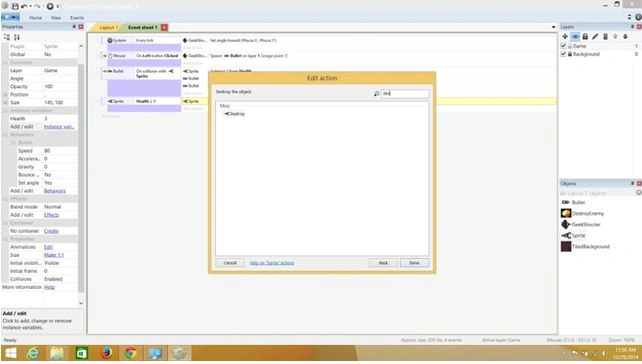This screenshot has width=642, height=364.
Task: Open Chrome from taskbar
Action: pos(131,353)
